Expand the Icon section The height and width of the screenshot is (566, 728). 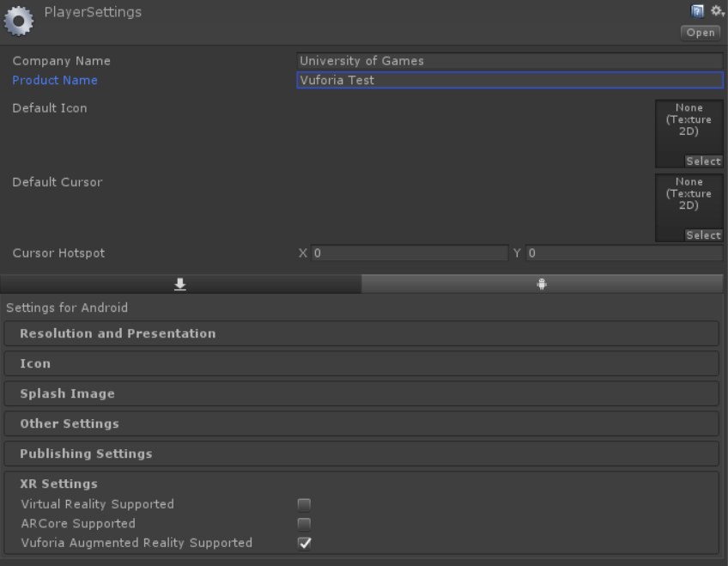click(x=361, y=363)
